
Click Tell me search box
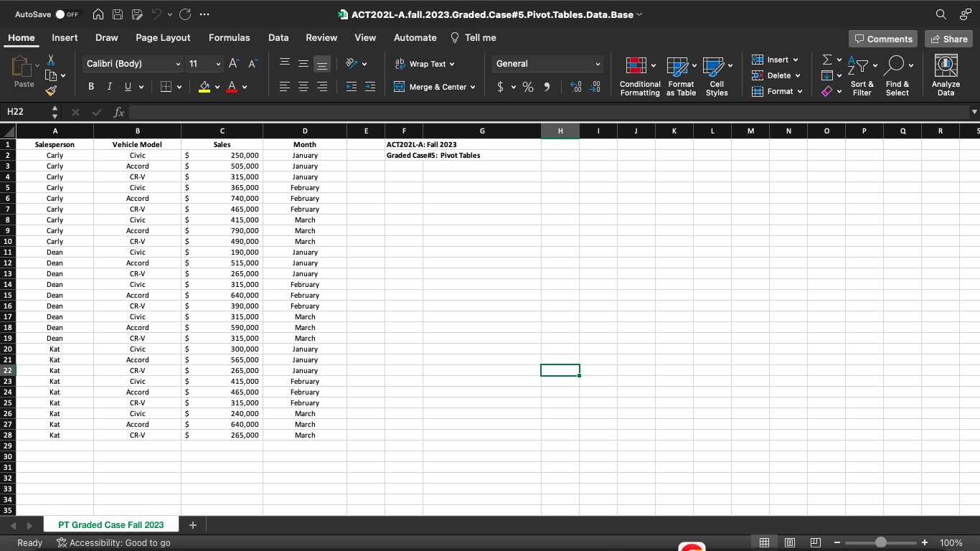(473, 38)
